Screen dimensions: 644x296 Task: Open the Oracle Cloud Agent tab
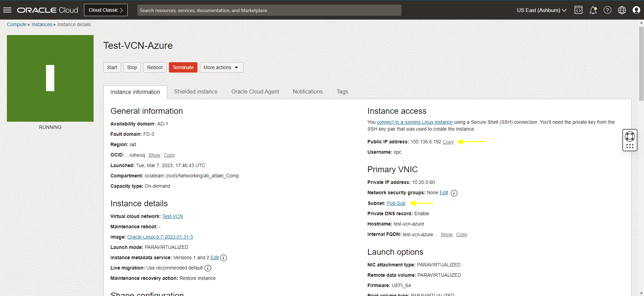[x=255, y=92]
